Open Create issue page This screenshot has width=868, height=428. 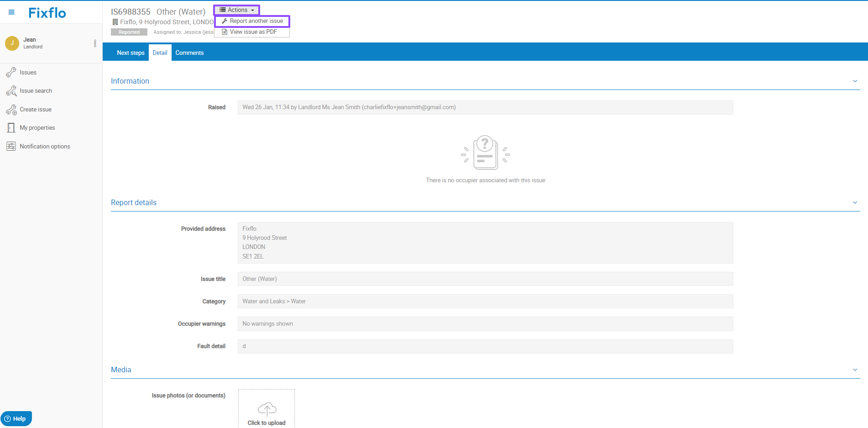coord(36,110)
